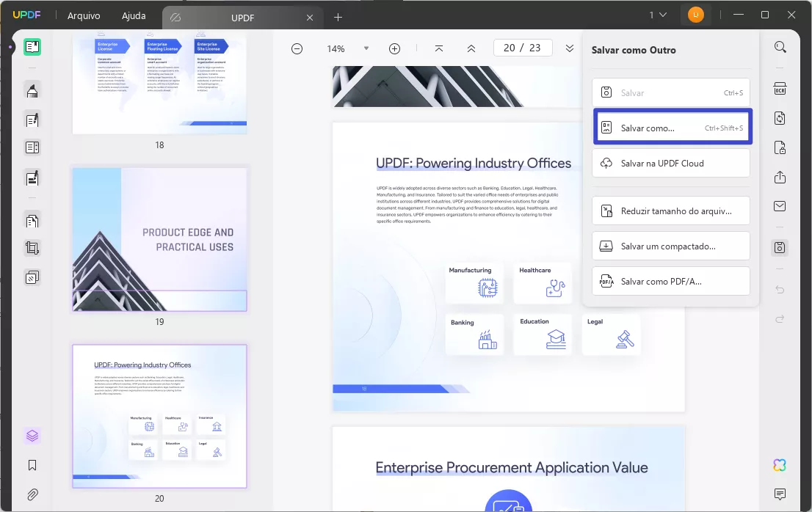Click the Banking card in document
The height and width of the screenshot is (512, 812).
point(474,334)
